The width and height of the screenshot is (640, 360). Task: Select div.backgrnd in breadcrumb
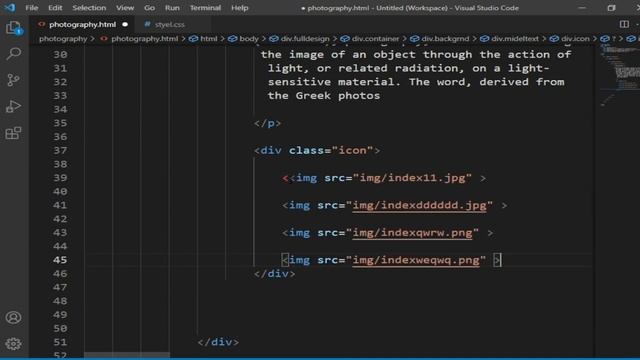(445, 39)
